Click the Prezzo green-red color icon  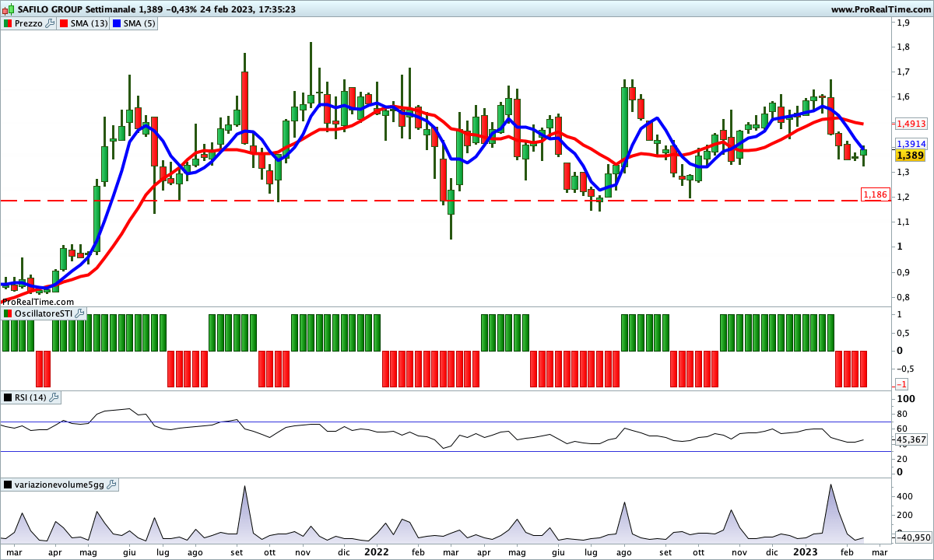coord(8,23)
